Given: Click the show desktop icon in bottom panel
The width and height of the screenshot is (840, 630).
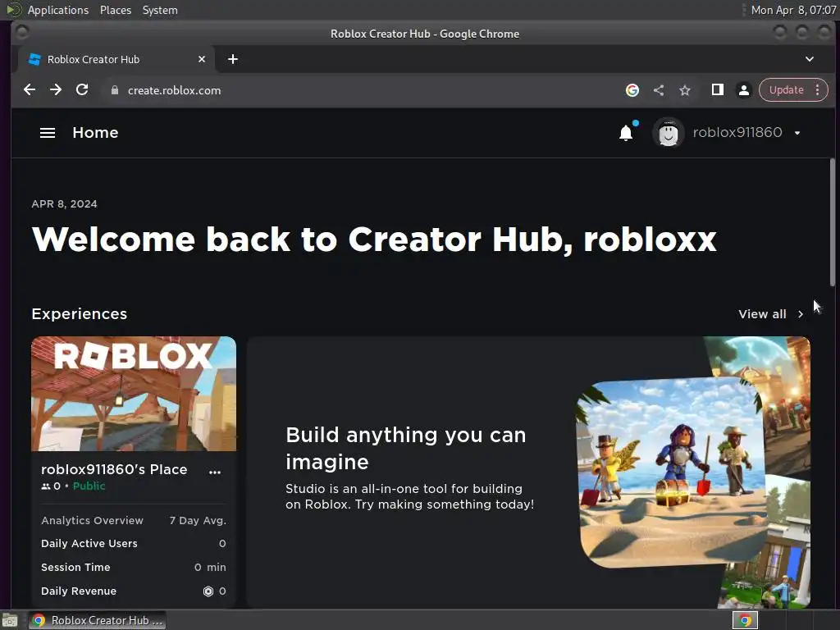Looking at the screenshot, I should pos(10,620).
